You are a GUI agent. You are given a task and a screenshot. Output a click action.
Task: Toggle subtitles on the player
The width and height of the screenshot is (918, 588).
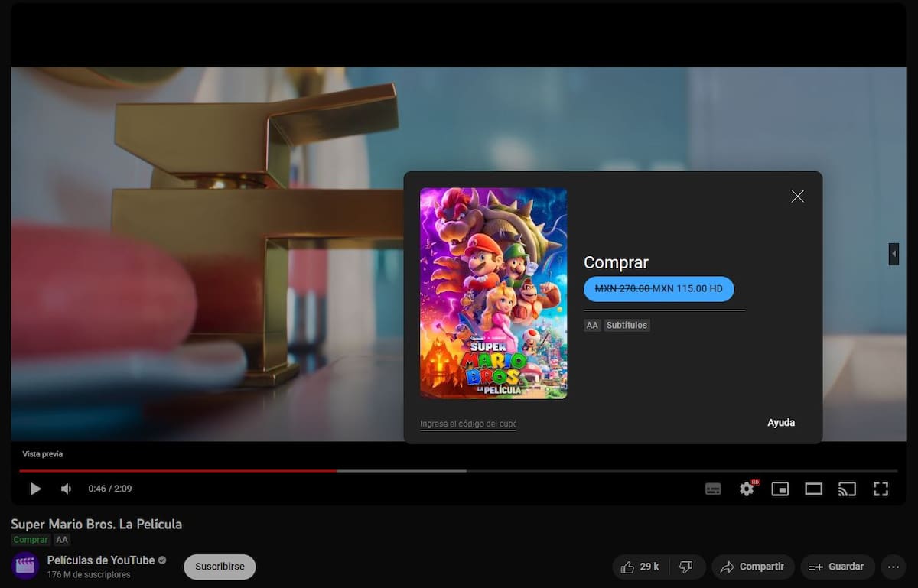[713, 489]
